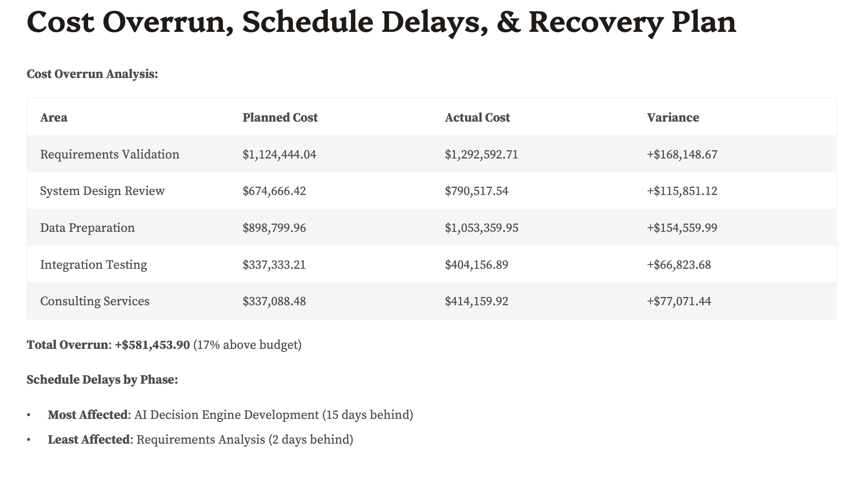Viewport: 868px width, 478px height.
Task: Select the actual cost $404,156.89 cell
Action: click(x=476, y=265)
